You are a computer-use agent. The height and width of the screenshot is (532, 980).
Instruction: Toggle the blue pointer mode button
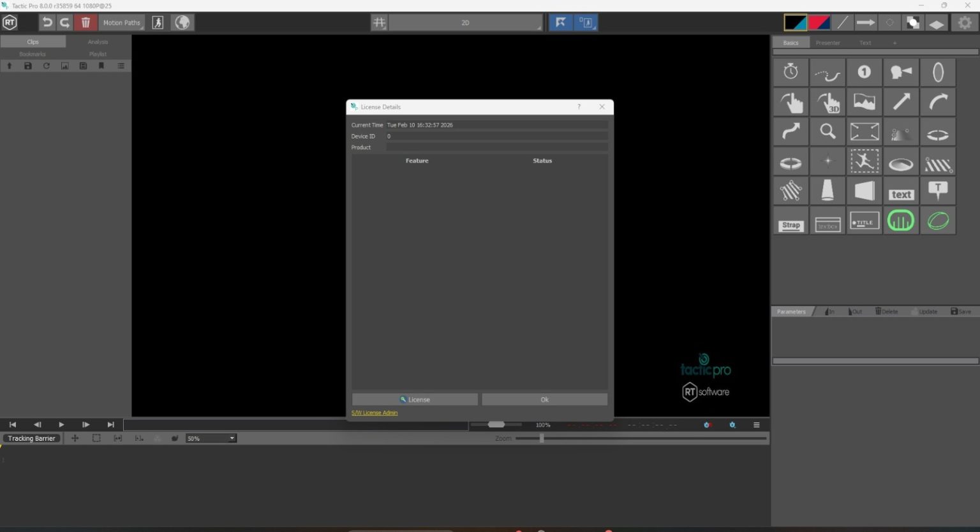click(561, 22)
